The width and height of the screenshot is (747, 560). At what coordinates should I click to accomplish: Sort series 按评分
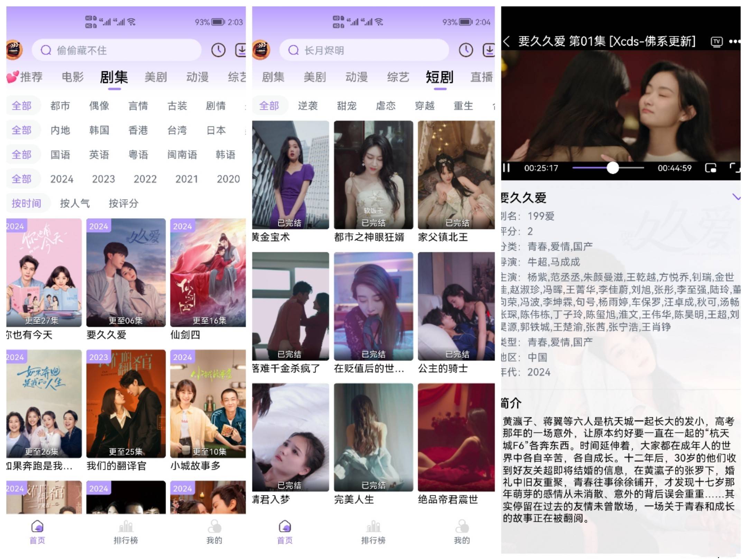point(124,203)
